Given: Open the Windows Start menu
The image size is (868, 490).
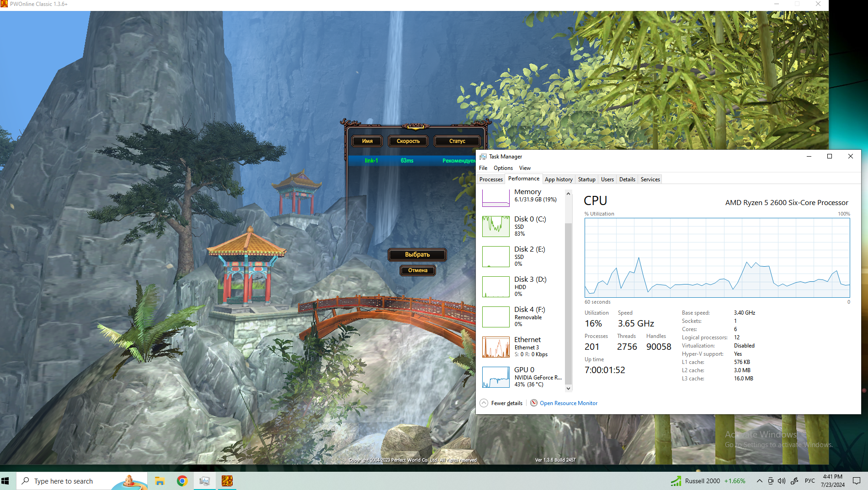Looking at the screenshot, I should click(x=5, y=481).
